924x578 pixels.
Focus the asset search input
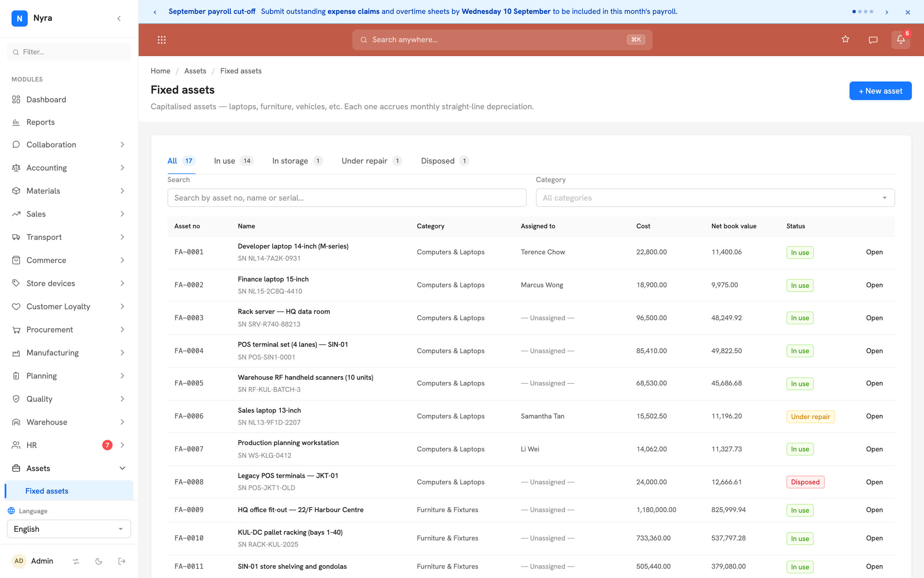click(x=346, y=198)
